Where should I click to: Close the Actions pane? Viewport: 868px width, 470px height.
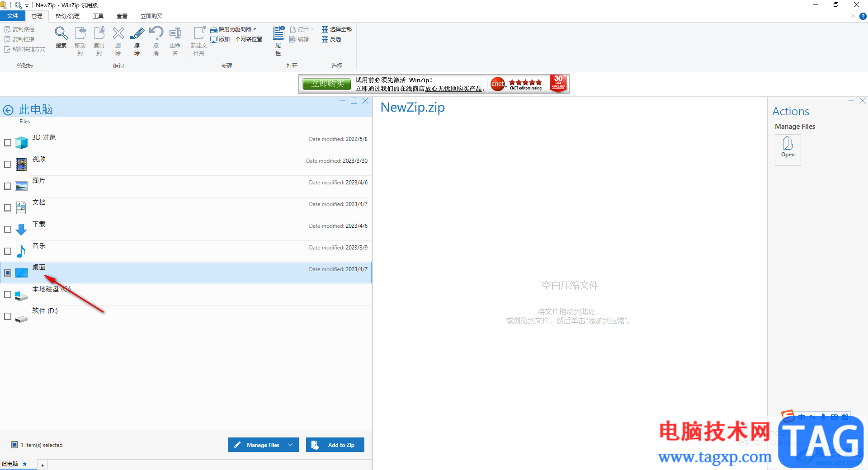(863, 101)
